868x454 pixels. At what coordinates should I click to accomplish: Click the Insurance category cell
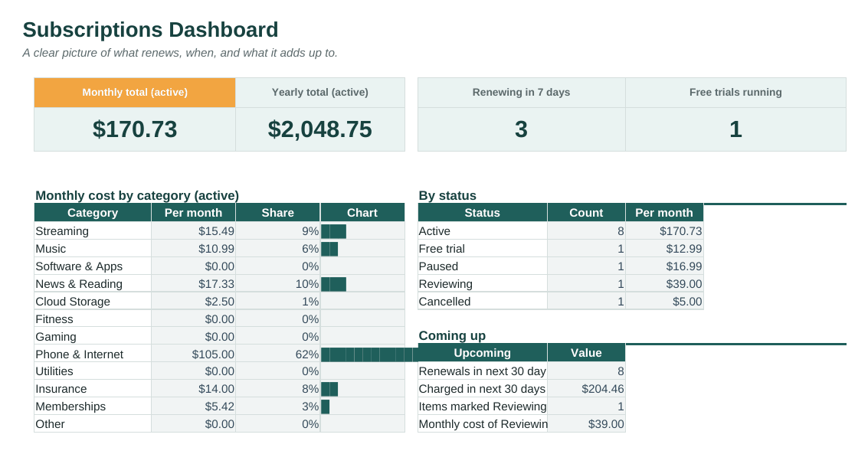(93, 389)
